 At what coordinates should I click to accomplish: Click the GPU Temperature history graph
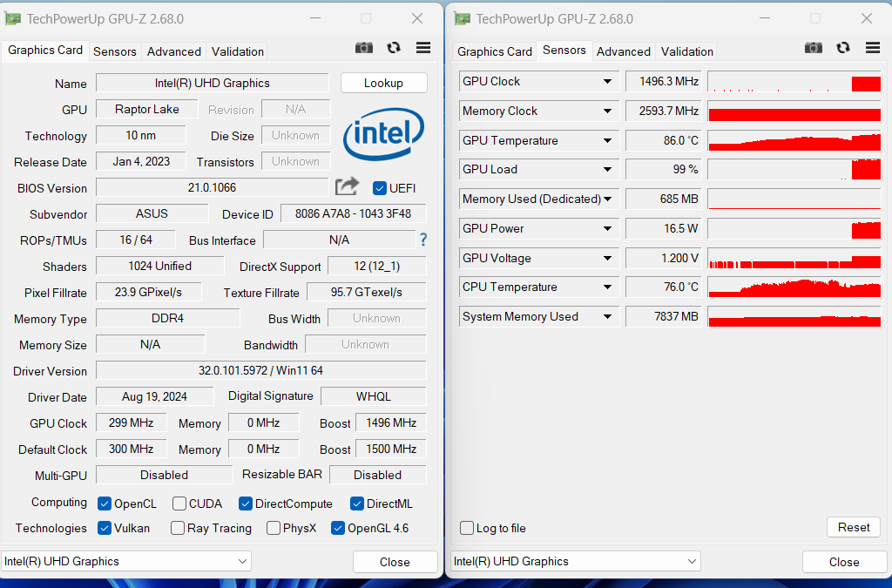(x=794, y=140)
